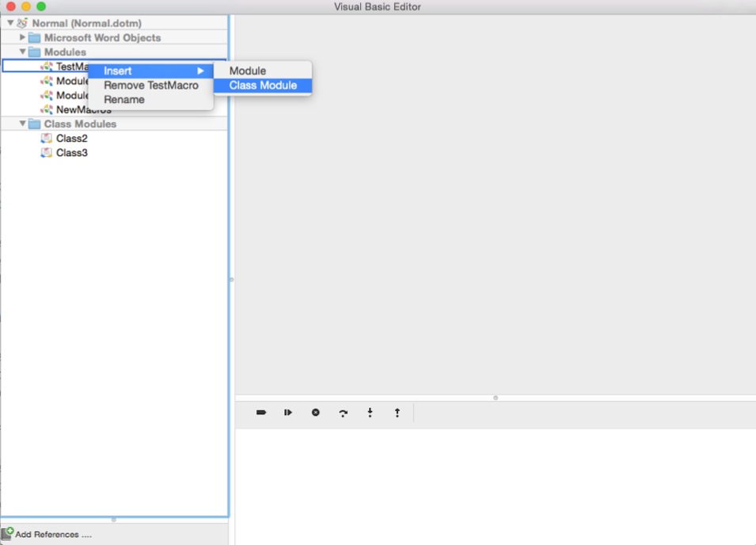756x545 pixels.
Task: Click the Step Into debug icon
Action: (x=370, y=413)
